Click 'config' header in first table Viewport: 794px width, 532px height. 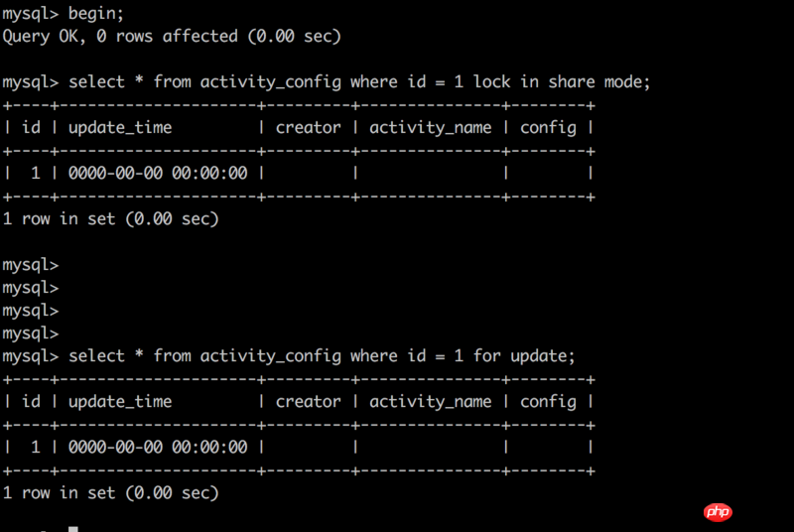tap(549, 128)
